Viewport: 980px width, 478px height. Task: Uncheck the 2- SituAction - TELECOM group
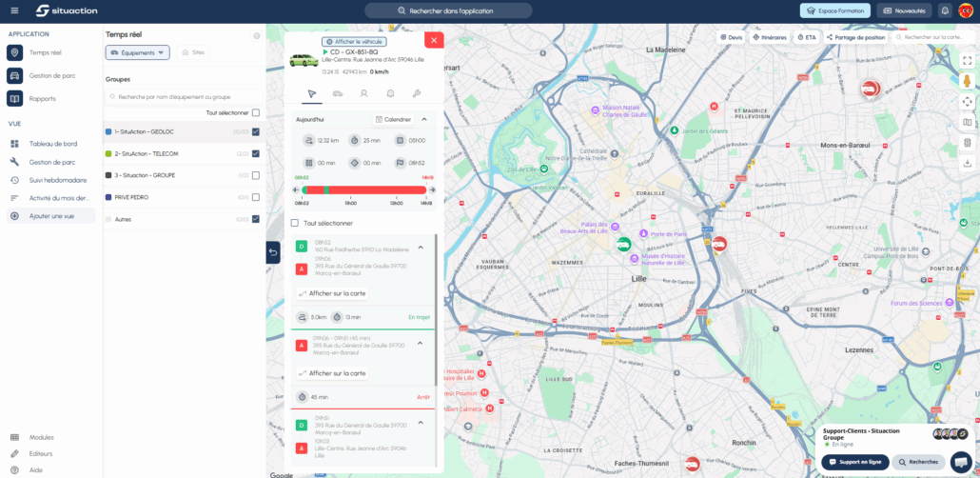[256, 154]
